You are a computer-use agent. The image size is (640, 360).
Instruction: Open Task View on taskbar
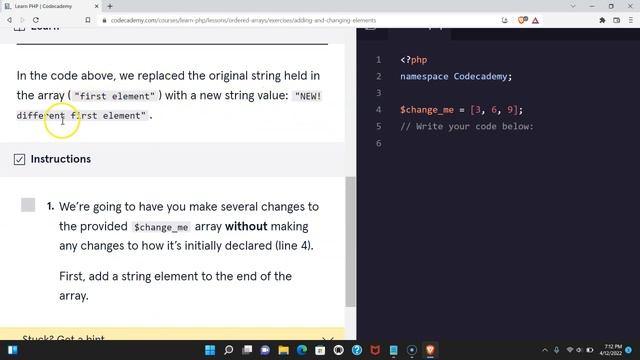click(x=247, y=350)
